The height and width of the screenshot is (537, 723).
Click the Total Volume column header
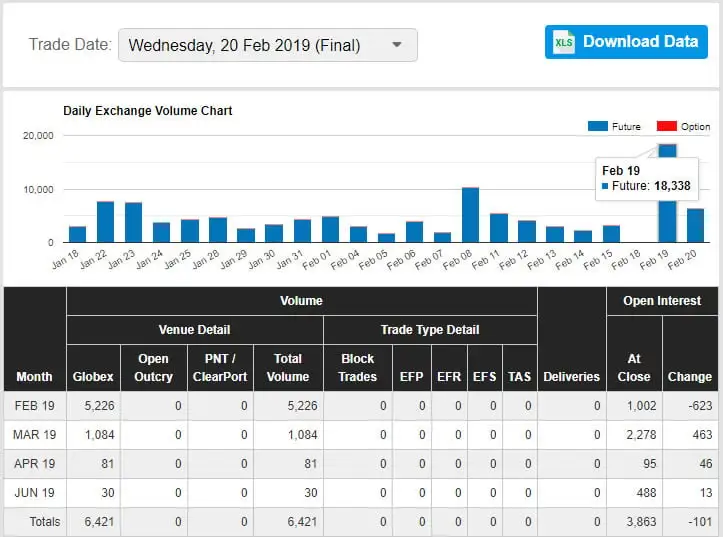(x=288, y=367)
